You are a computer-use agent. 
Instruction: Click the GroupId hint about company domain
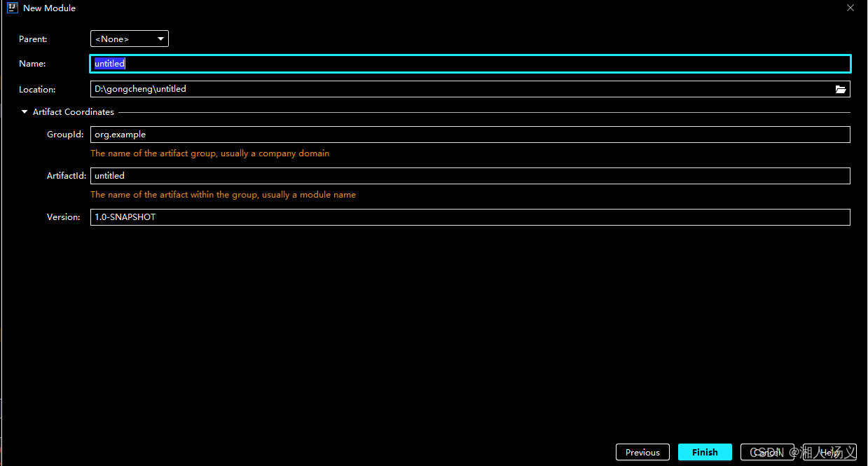(209, 153)
